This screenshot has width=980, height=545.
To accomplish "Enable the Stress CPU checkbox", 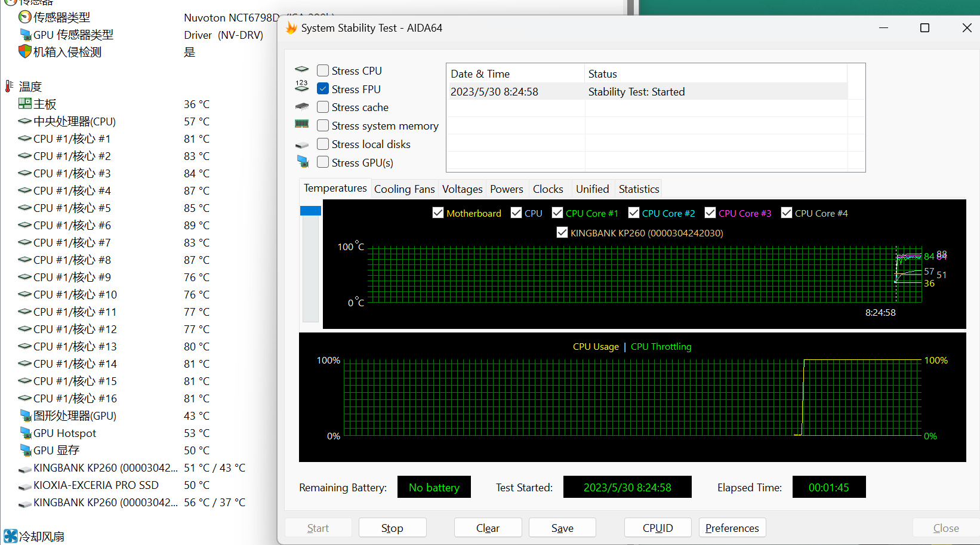I will coord(323,70).
